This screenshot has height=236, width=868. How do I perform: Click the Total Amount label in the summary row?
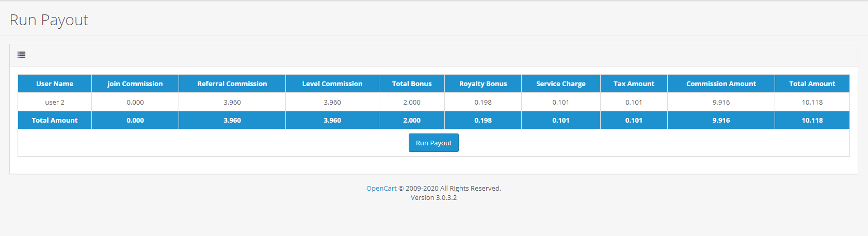[55, 120]
